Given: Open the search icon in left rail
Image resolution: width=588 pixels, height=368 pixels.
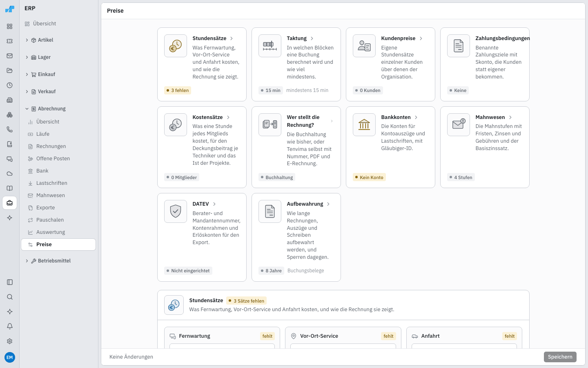Looking at the screenshot, I should pyautogui.click(x=10, y=297).
